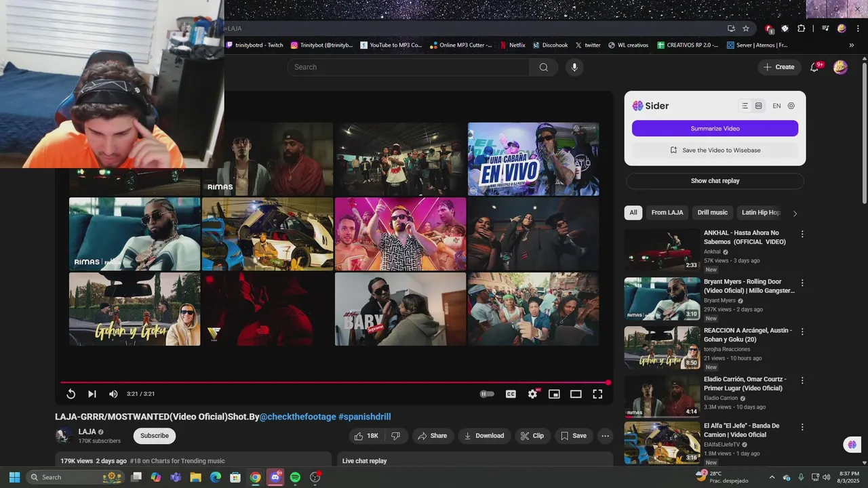868x488 pixels.
Task: Select the All filter chip
Action: [x=633, y=212]
